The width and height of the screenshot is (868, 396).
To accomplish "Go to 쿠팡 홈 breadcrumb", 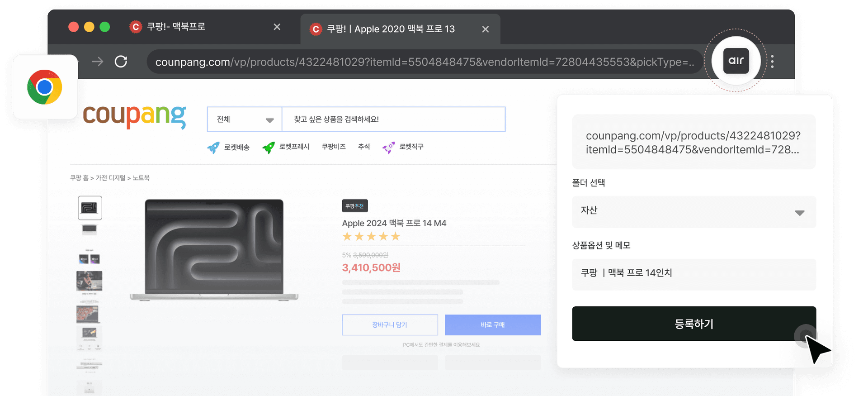I will [x=79, y=178].
